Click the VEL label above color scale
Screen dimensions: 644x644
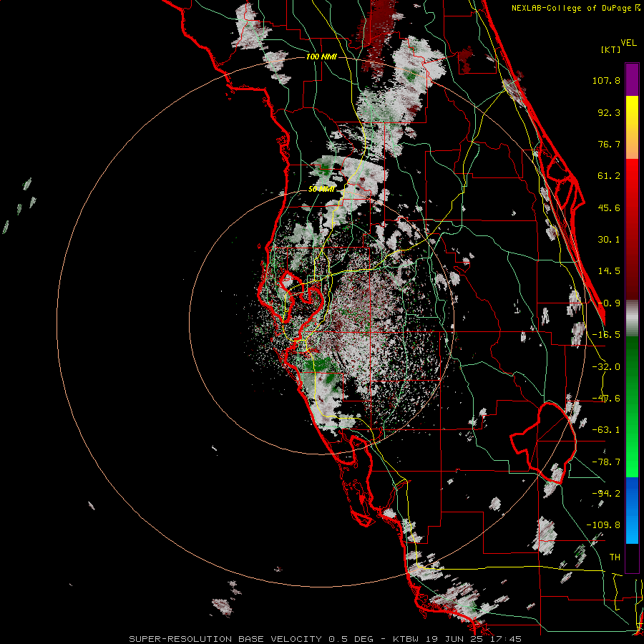628,43
